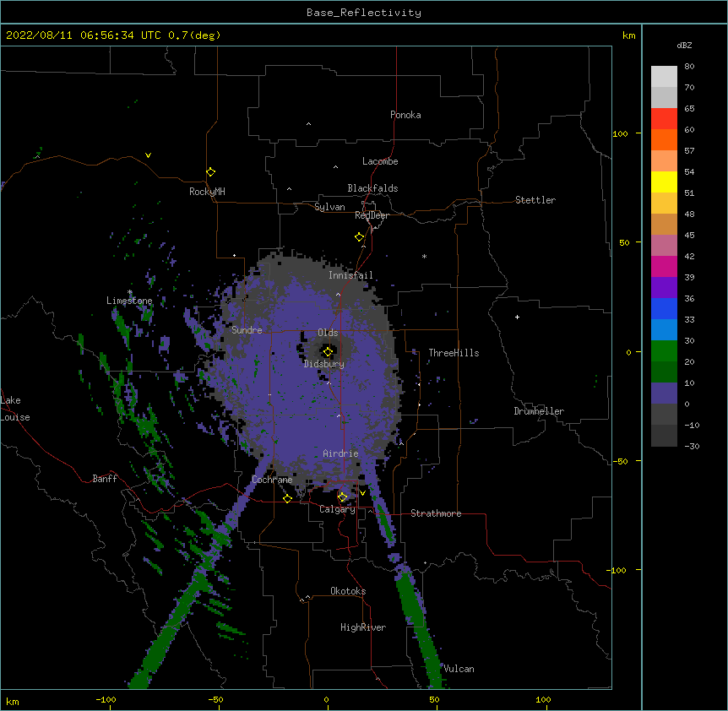
Task: Click the Stettler city label
Action: tap(535, 200)
